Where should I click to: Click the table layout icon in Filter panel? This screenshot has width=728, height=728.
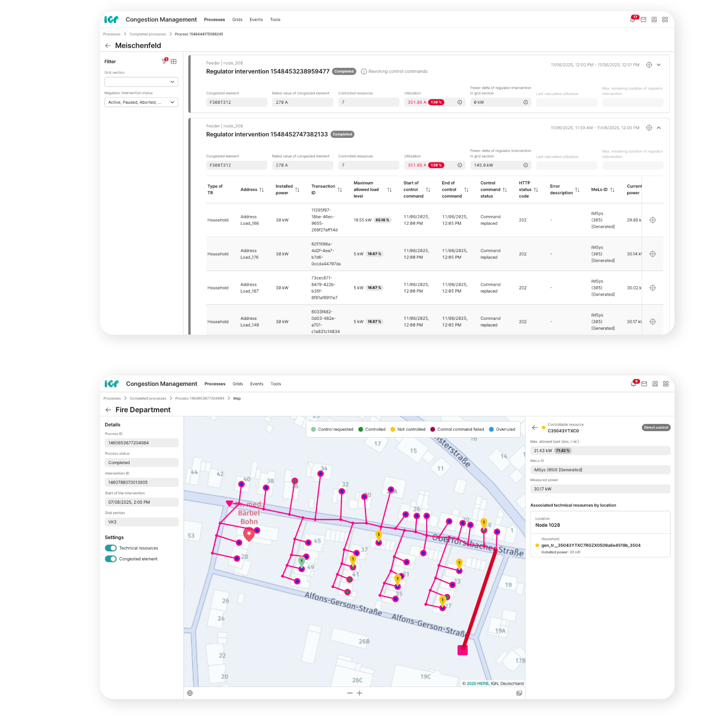click(173, 61)
